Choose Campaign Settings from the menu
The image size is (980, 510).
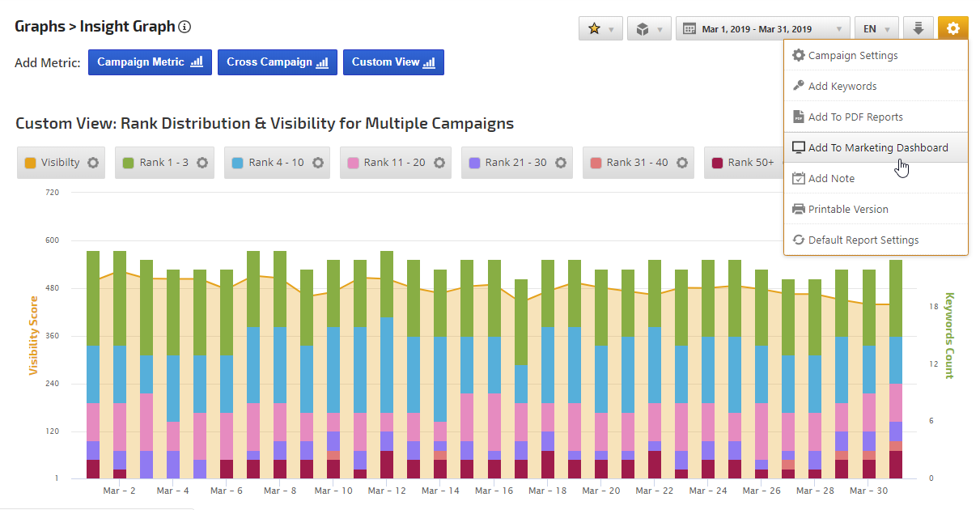click(x=852, y=56)
